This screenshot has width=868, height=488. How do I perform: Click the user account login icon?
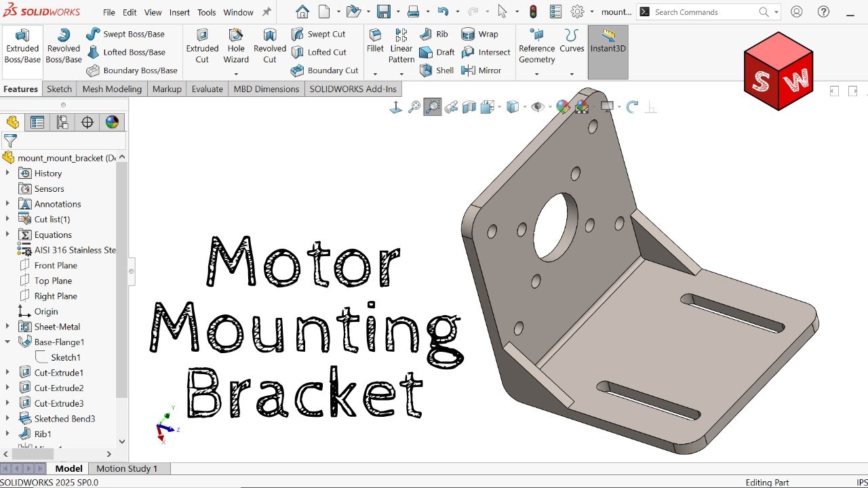pos(797,12)
